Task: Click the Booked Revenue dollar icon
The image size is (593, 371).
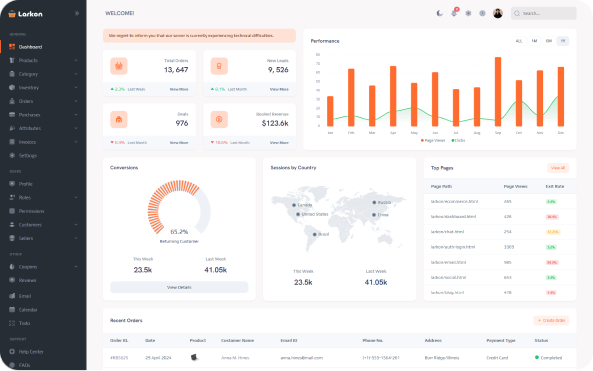Action: click(x=219, y=120)
